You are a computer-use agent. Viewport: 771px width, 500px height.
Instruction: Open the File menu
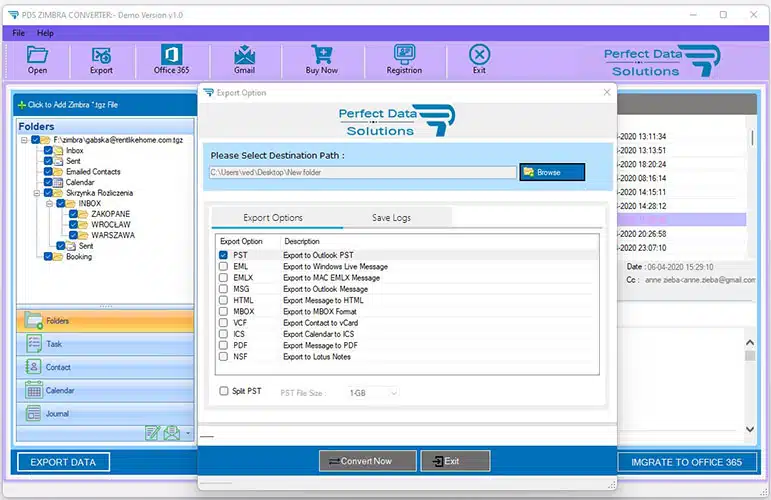click(18, 33)
